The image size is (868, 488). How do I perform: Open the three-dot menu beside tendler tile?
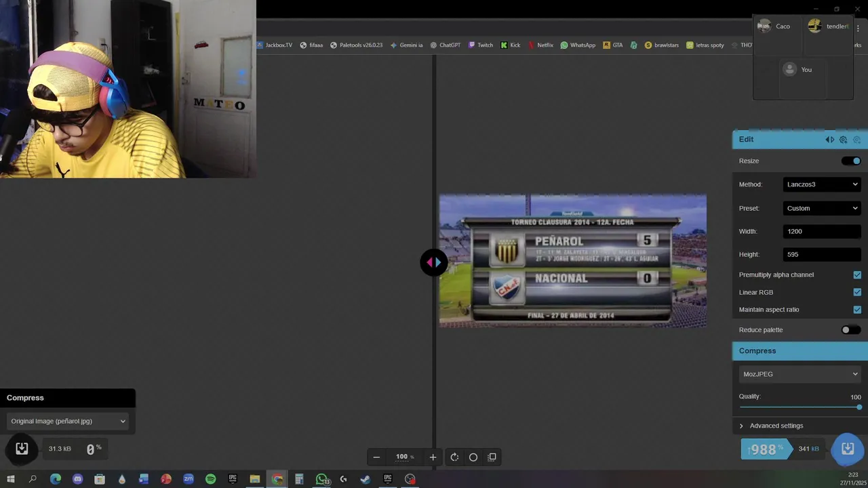[x=858, y=28]
